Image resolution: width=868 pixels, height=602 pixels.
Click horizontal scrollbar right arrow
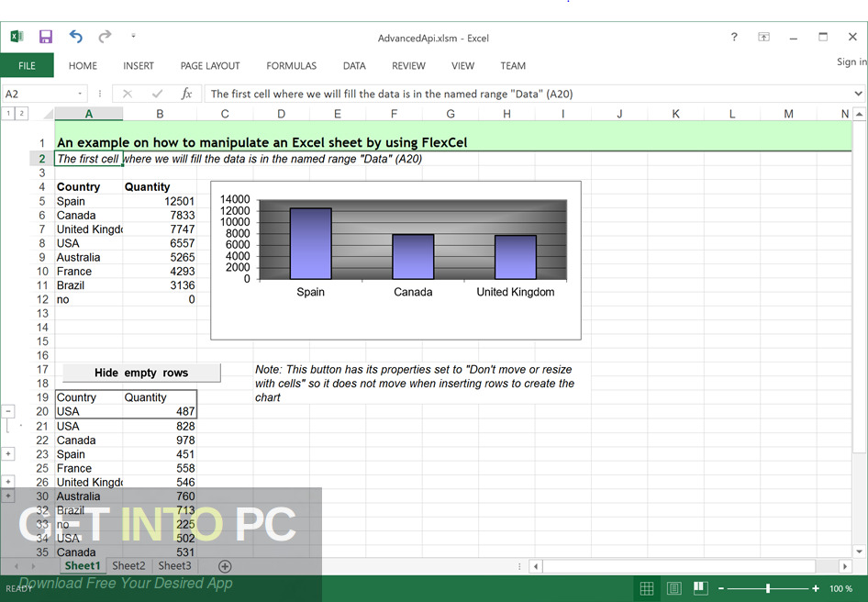point(845,566)
